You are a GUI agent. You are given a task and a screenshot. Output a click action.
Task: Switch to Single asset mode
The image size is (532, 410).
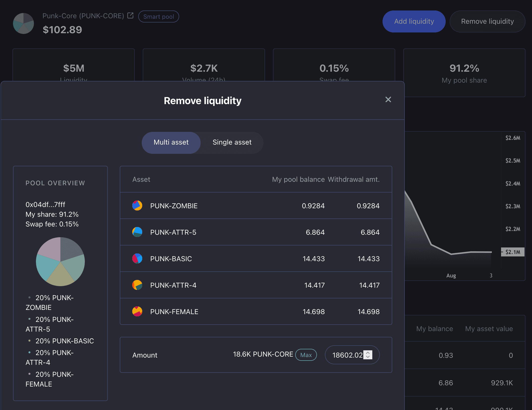pos(232,142)
